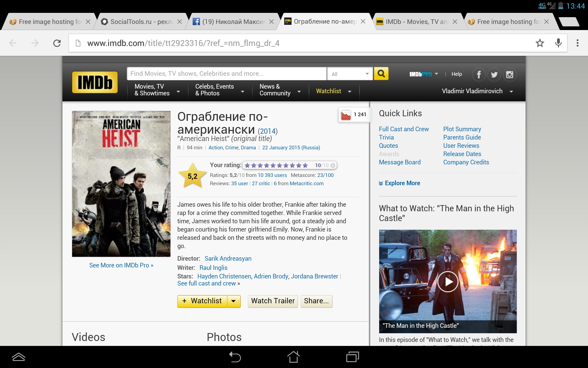The height and width of the screenshot is (368, 588).
Task: Switch to last Free image hosting tab
Action: [508, 22]
